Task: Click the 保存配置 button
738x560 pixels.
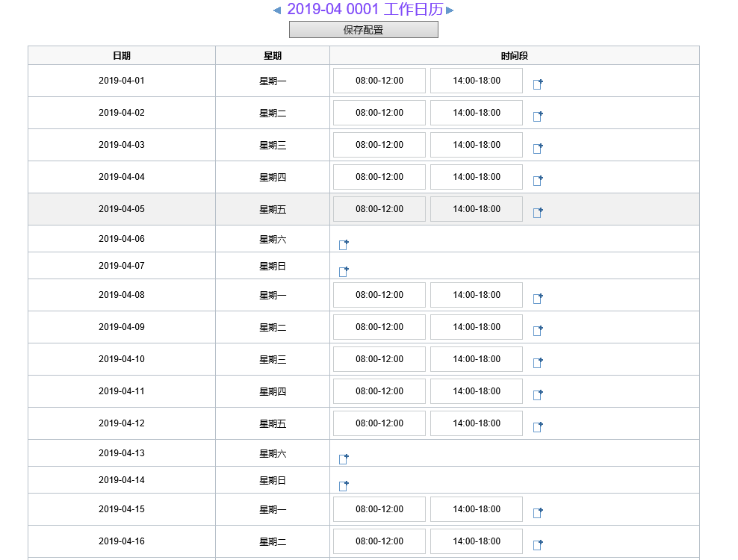Action: pos(363,30)
